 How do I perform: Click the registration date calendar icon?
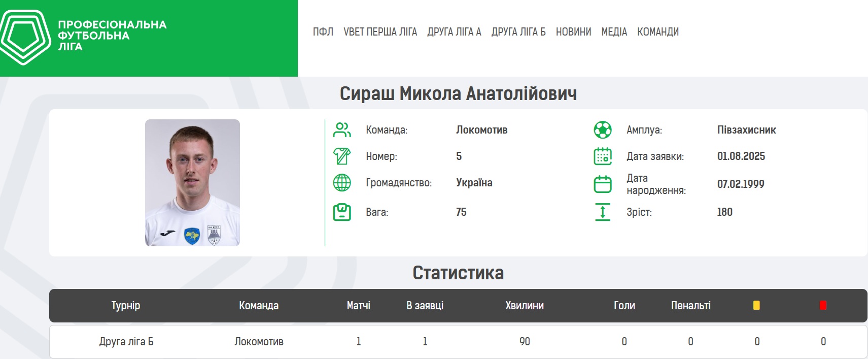(602, 156)
